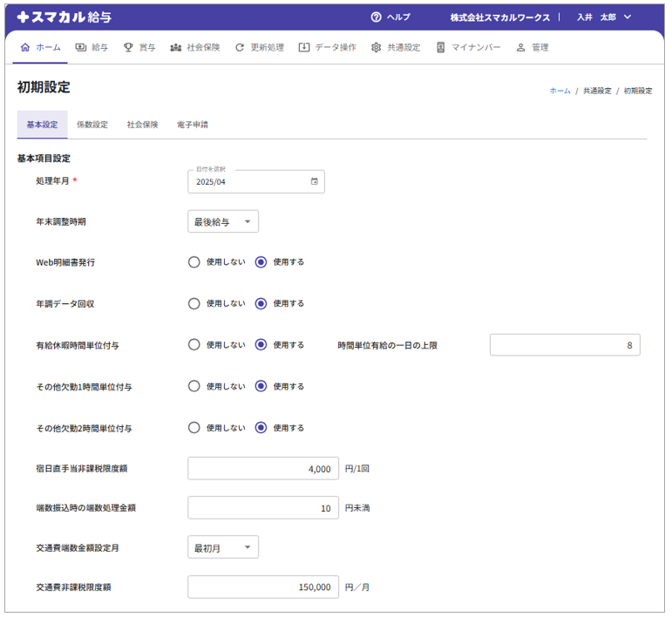Click the 共通設定 gear icon
The width and height of the screenshot is (672, 617).
377,48
